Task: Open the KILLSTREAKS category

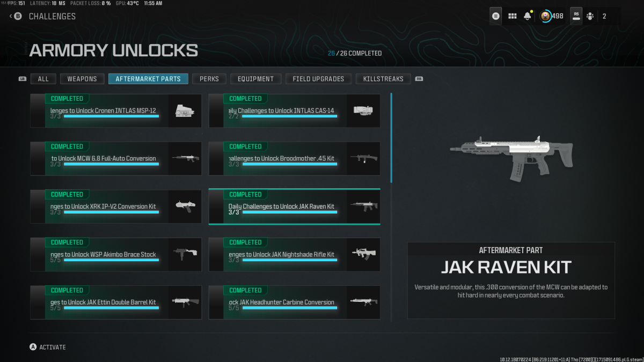Action: (383, 78)
